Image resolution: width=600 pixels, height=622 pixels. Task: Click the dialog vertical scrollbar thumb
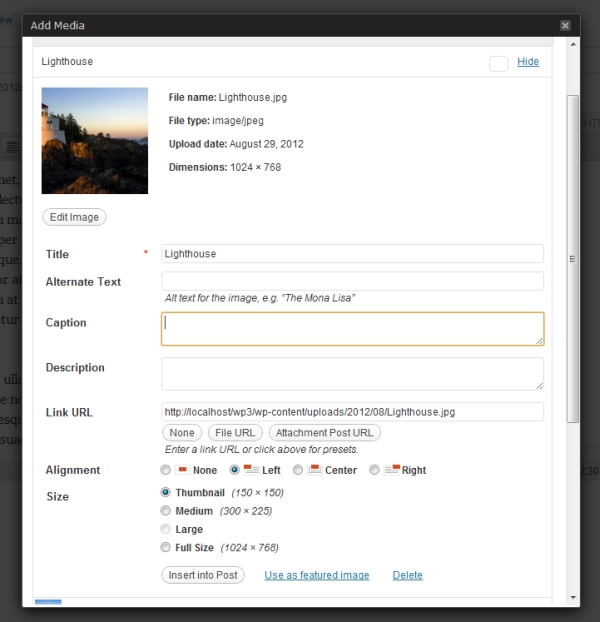point(573,259)
